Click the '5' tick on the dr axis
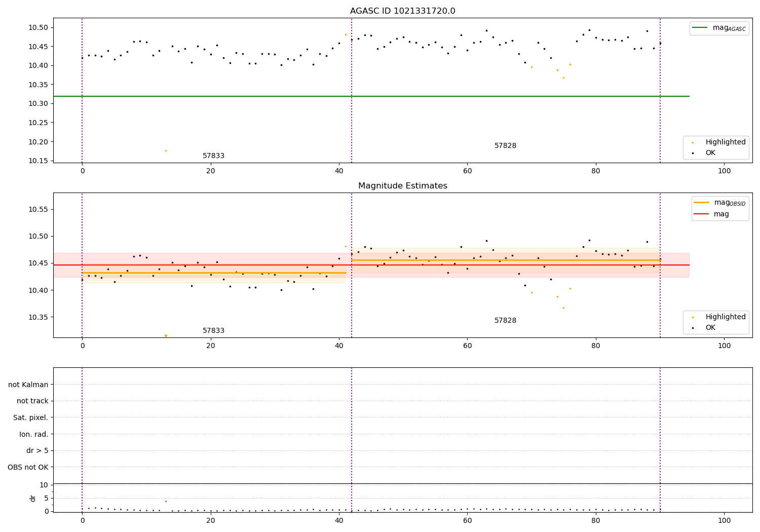This screenshot has height=532, width=760. coord(46,498)
